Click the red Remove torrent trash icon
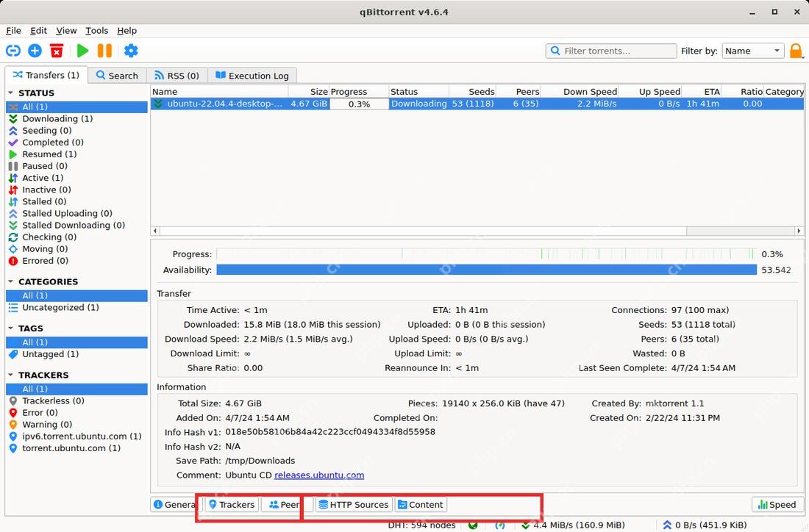 57,51
